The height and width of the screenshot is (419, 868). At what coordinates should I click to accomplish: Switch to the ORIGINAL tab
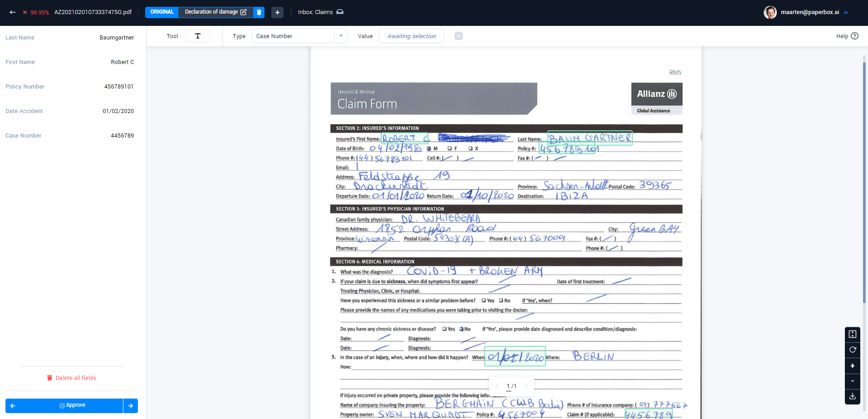pyautogui.click(x=162, y=12)
